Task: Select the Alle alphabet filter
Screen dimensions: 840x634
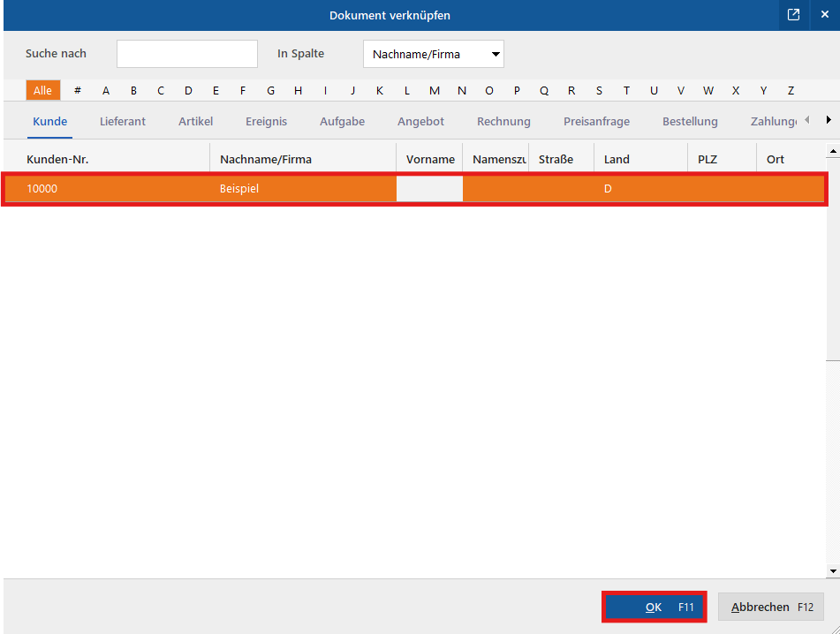Action: (43, 90)
